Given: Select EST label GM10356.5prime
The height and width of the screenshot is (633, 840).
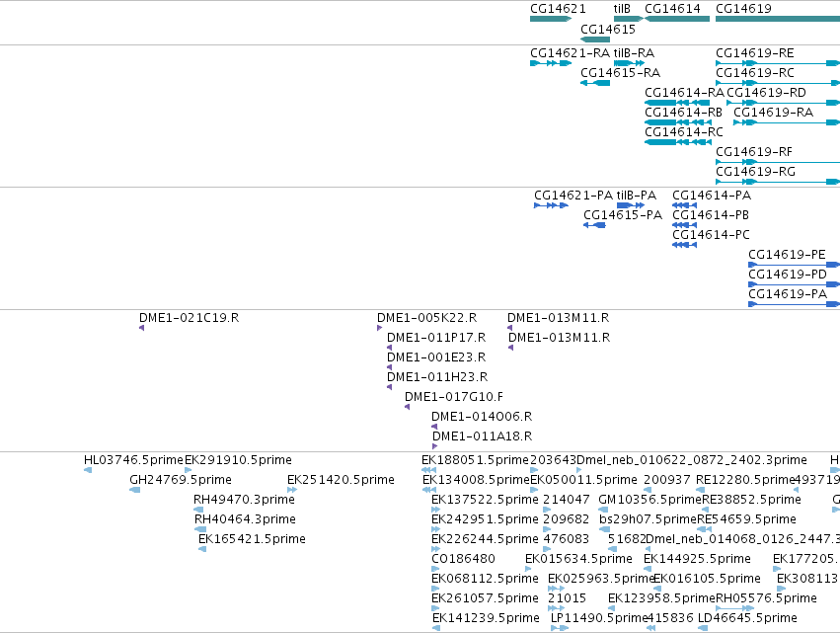Looking at the screenshot, I should [649, 500].
